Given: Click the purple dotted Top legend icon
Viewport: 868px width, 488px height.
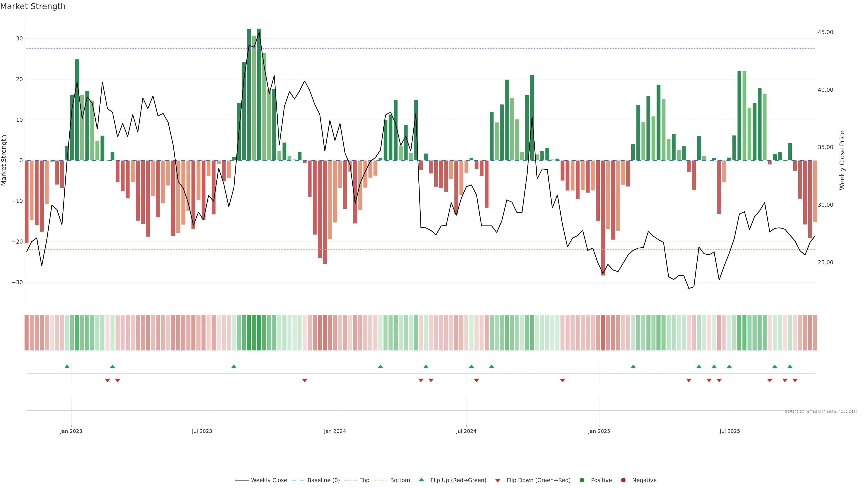Looking at the screenshot, I should tap(350, 480).
